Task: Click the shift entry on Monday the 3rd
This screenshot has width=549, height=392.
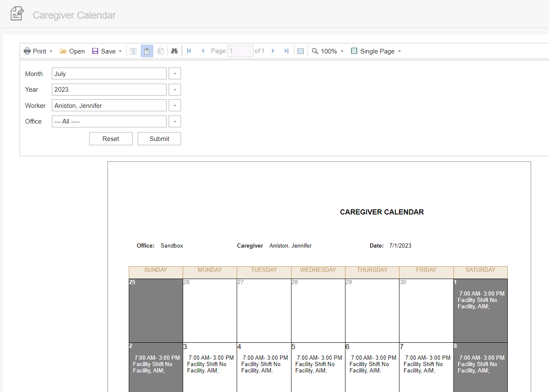Action: 210,364
